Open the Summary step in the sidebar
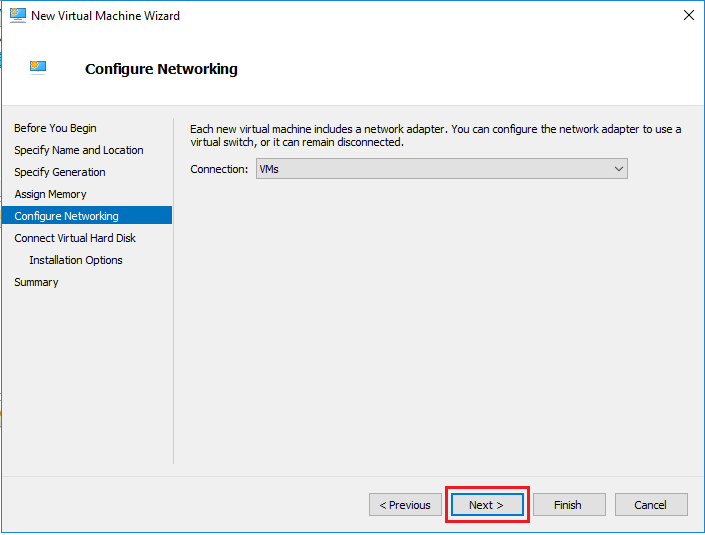Screen dimensions: 705x535 click(x=36, y=282)
